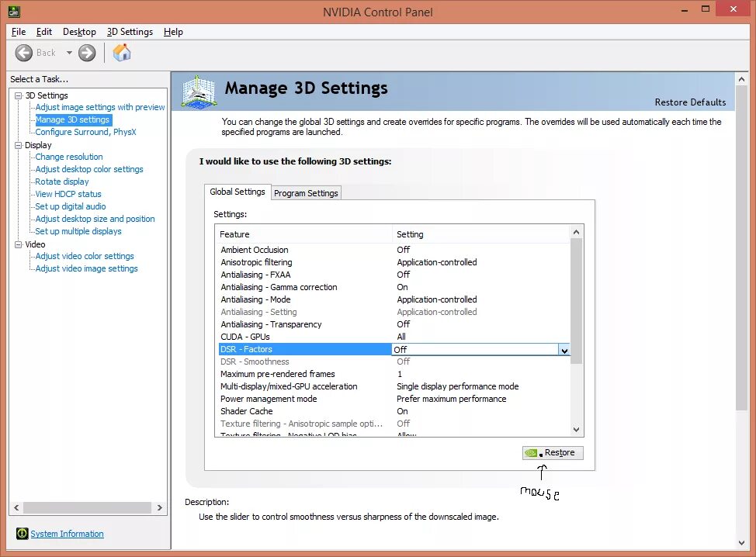The width and height of the screenshot is (756, 557).
Task: Open View HDCP status
Action: pos(68,194)
